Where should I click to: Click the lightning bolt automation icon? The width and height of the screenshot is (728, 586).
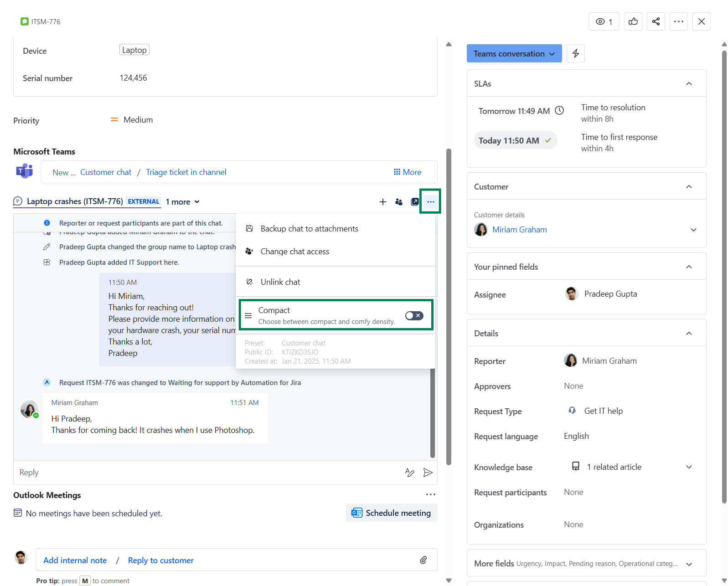[575, 53]
